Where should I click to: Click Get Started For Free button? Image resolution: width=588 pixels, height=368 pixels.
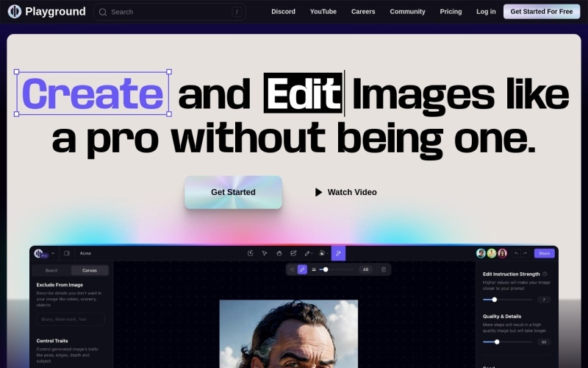(x=542, y=12)
